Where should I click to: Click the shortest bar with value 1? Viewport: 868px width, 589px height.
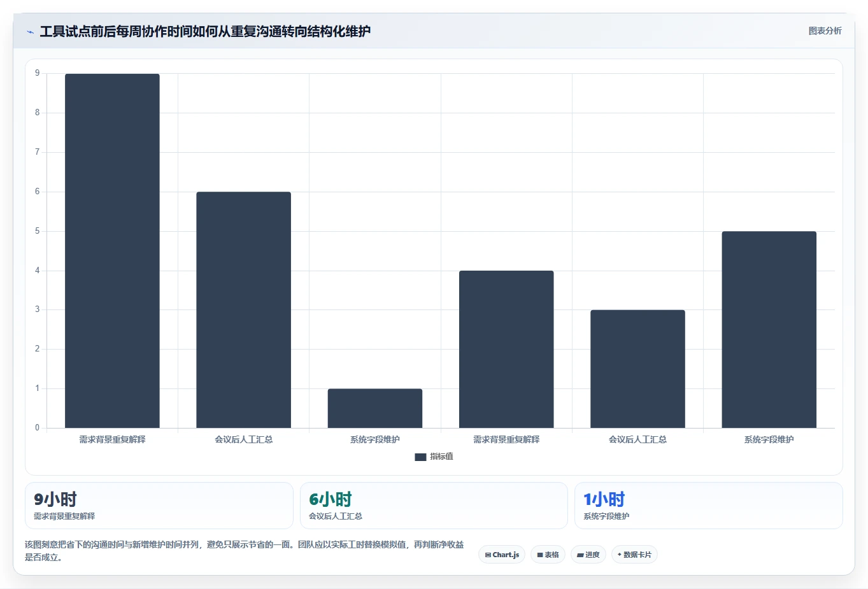[x=375, y=408]
